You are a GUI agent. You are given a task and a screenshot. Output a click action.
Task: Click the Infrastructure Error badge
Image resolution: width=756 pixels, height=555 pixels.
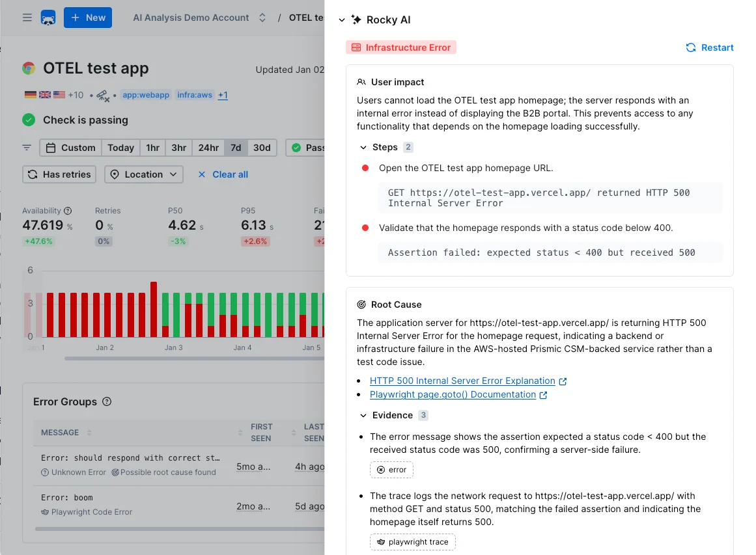point(401,47)
